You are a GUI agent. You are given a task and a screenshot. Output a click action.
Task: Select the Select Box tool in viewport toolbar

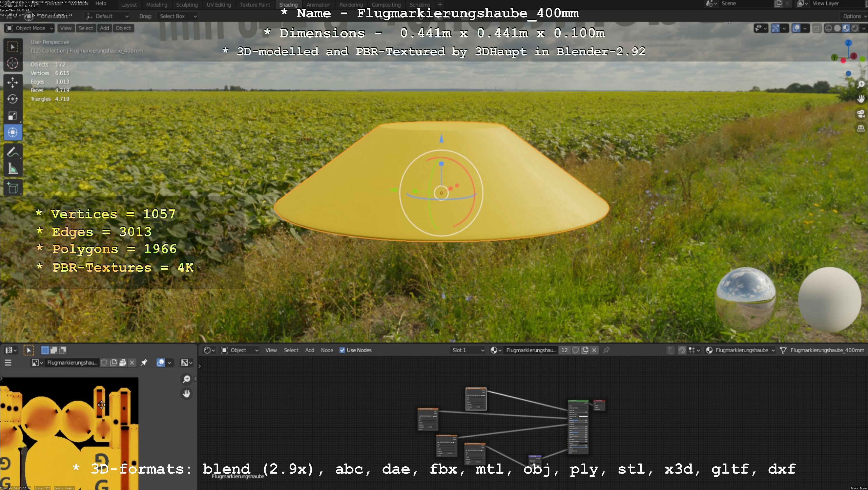(x=13, y=46)
